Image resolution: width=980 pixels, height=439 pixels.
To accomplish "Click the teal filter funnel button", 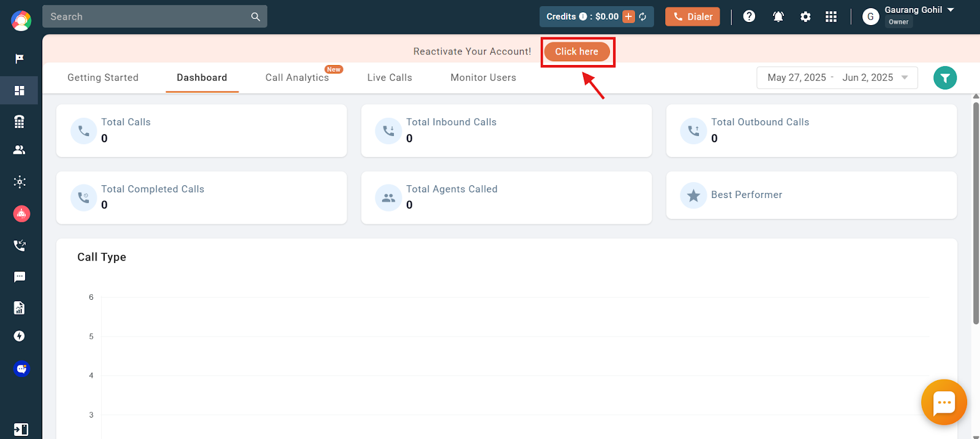I will 945,78.
